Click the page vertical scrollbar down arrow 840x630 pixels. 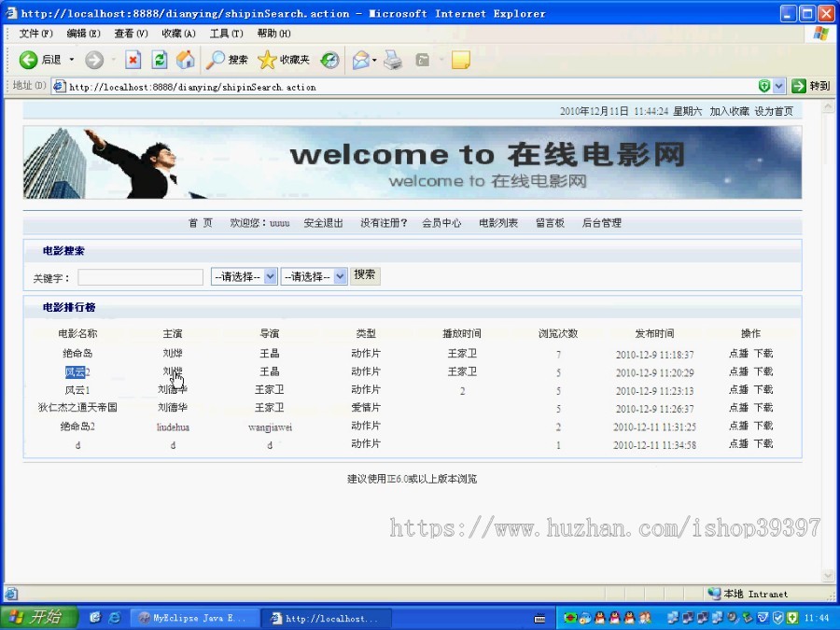828,576
